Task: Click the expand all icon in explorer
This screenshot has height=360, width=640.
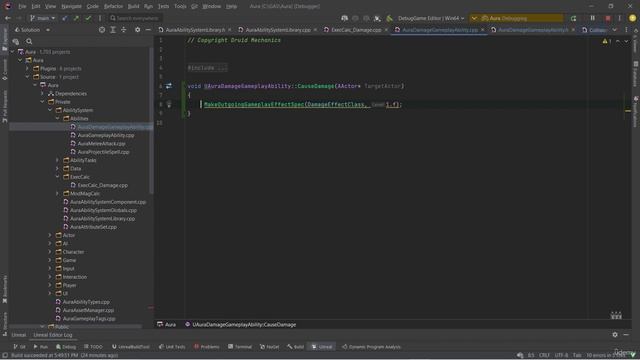Action: [x=113, y=30]
